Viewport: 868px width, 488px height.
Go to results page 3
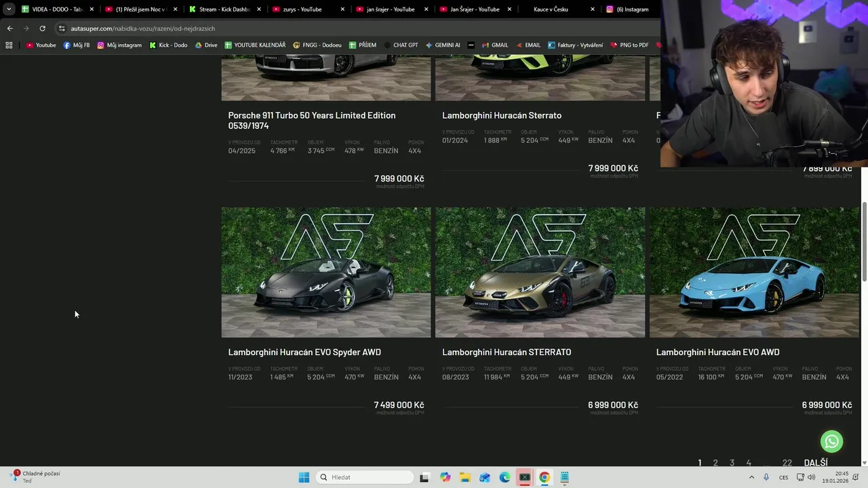click(x=732, y=462)
